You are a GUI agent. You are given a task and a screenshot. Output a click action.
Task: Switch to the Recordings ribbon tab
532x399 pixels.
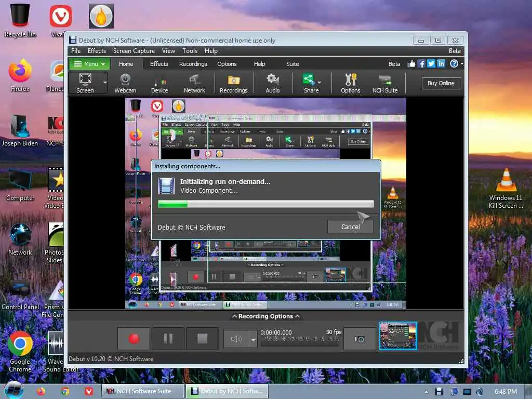(x=193, y=64)
